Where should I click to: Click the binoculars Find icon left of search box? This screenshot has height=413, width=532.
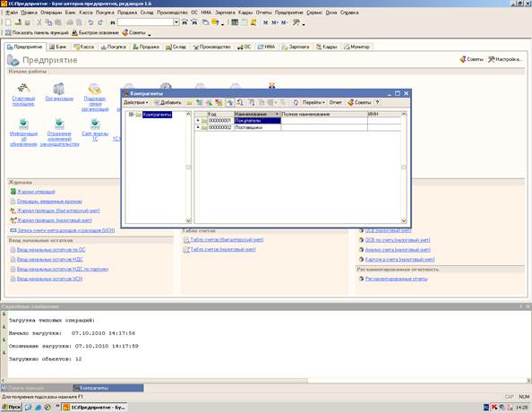coord(113,22)
